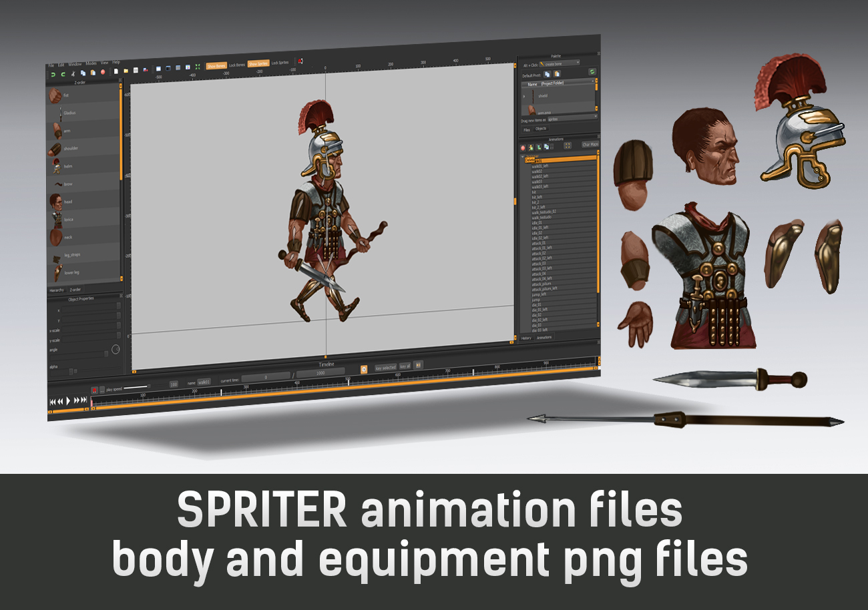
Task: Toggle the Lock Sprites option
Action: point(280,63)
